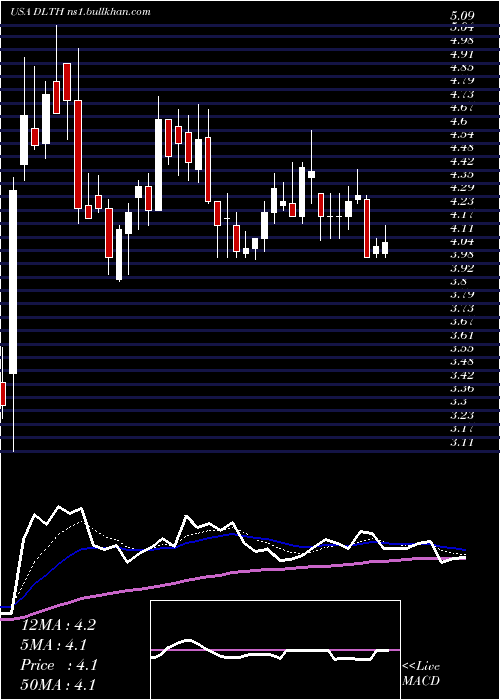Select the 3.98 axis label

click(462, 255)
